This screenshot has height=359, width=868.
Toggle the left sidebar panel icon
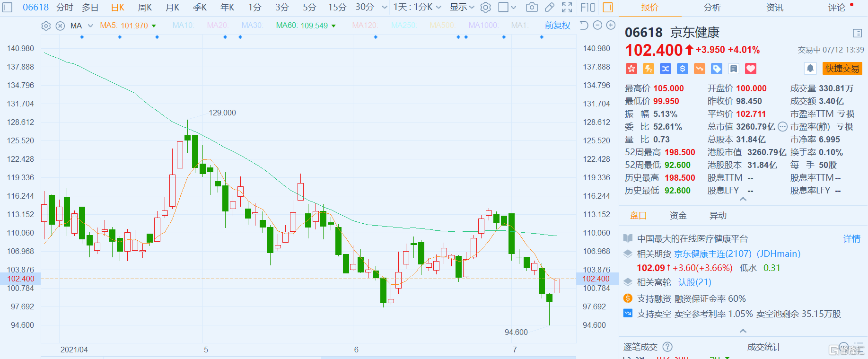click(x=8, y=7)
